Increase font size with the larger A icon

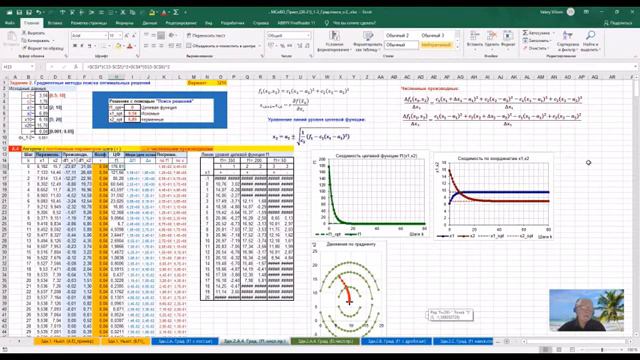point(127,36)
